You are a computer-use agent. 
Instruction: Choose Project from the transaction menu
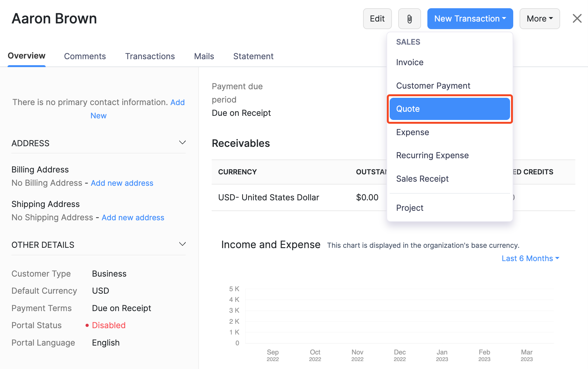tap(410, 208)
